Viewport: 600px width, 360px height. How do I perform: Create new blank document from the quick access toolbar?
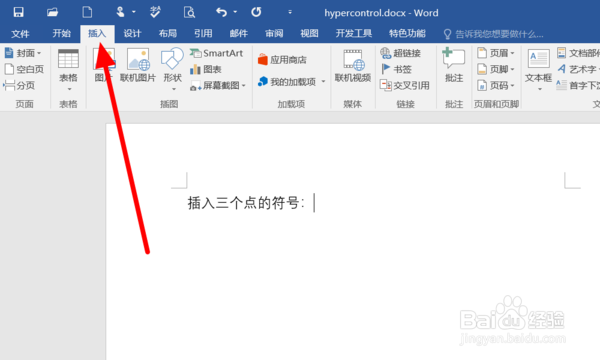click(87, 12)
